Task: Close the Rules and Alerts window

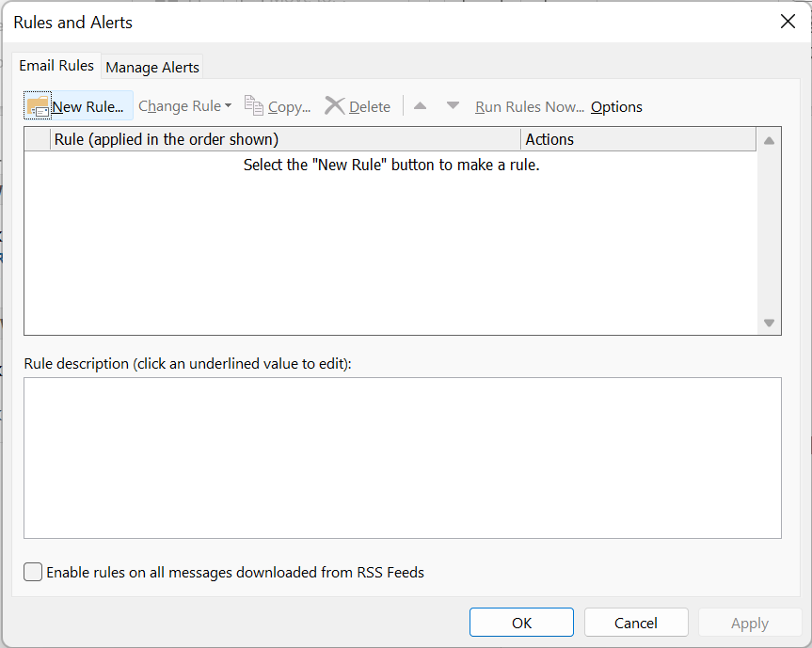Action: (x=788, y=22)
